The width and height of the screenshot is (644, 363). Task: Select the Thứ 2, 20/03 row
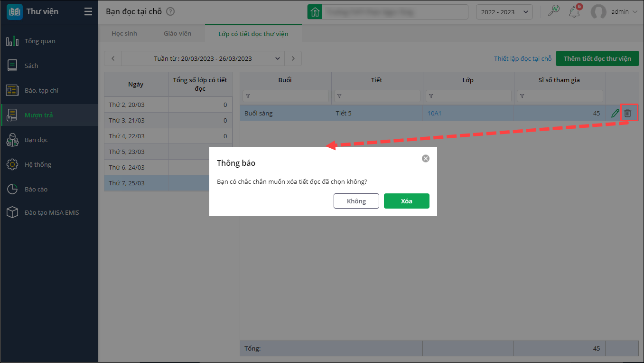pyautogui.click(x=168, y=105)
